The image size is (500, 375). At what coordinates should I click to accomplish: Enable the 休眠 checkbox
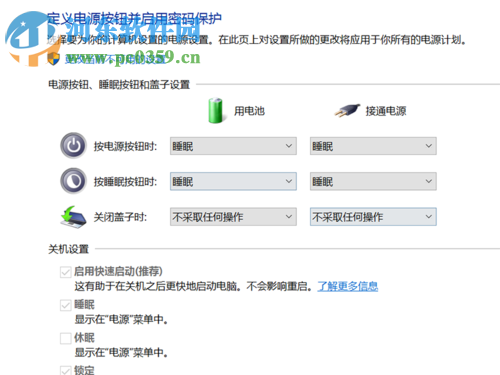point(66,338)
